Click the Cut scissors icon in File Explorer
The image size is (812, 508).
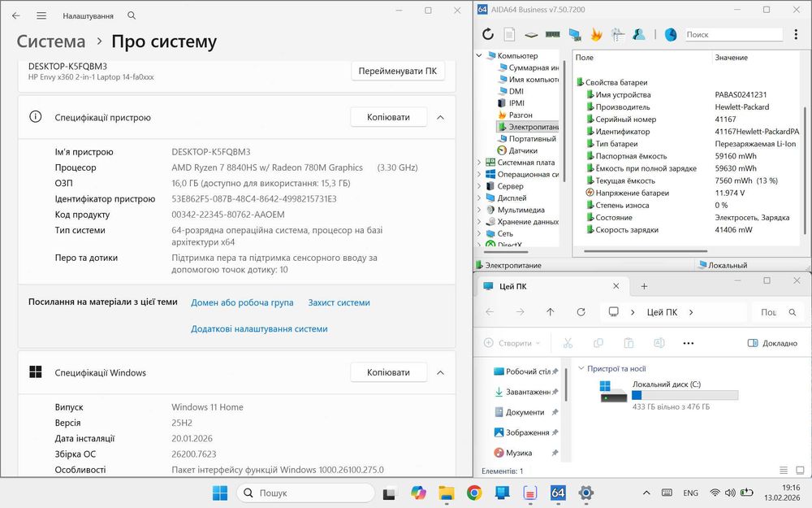click(x=568, y=343)
